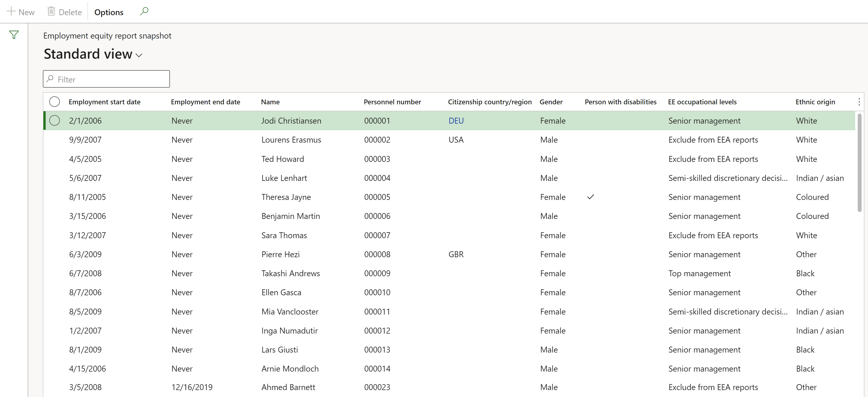Open the Ethnic origin column header menu
Screen dimensions: 868x397
[815, 102]
